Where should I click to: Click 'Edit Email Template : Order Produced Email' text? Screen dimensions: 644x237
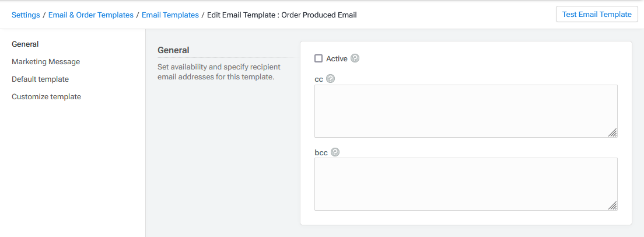[x=282, y=15]
